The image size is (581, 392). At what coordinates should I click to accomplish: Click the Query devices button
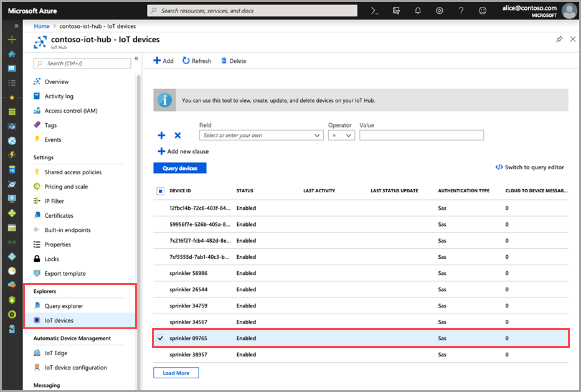point(179,168)
